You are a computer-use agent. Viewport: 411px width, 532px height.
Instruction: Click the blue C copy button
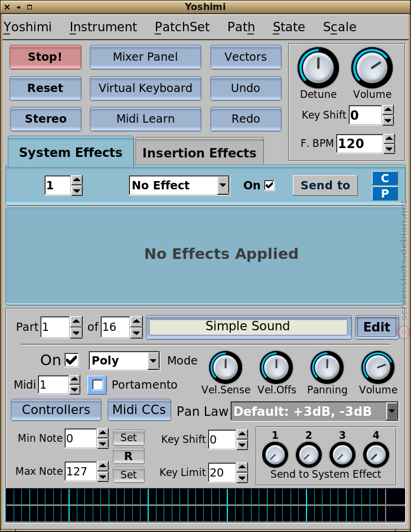point(385,178)
